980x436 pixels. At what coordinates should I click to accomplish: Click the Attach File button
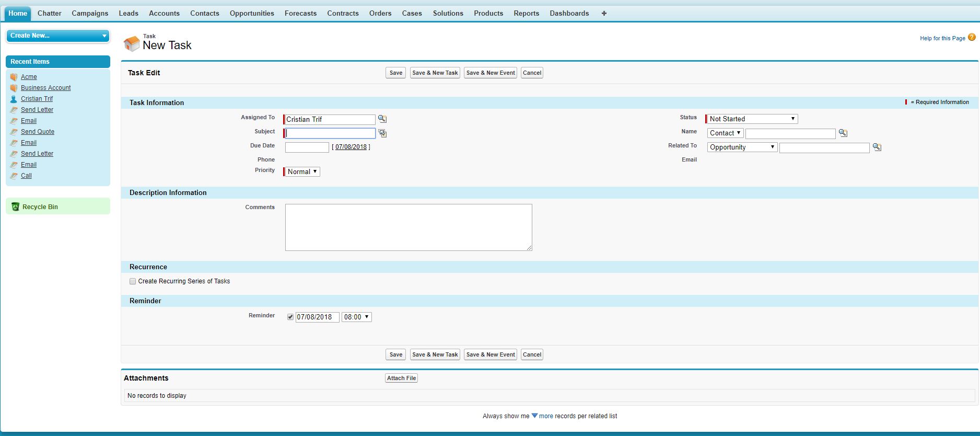click(x=401, y=378)
